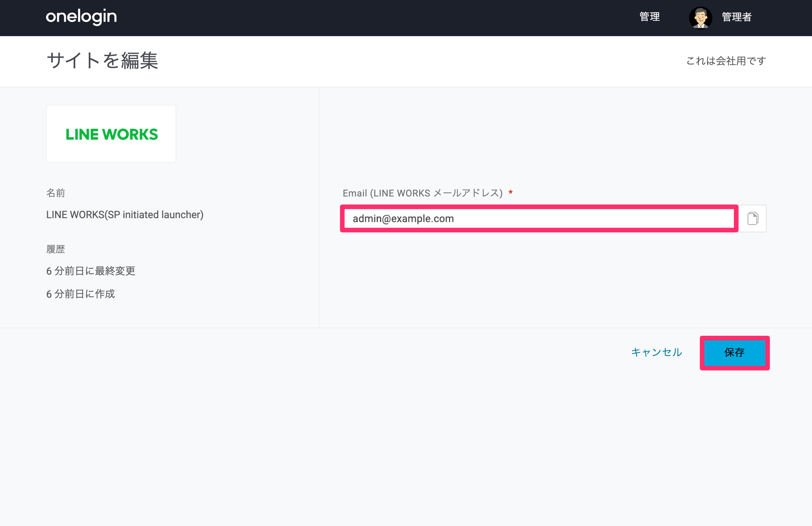Viewport: 812px width, 526px height.
Task: Click the キャンセル link
Action: coord(657,352)
